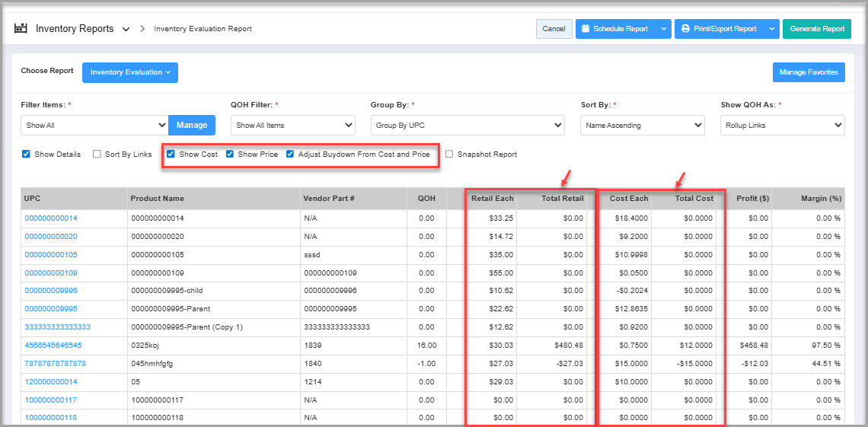Toggle the Show Details checkbox

(27, 155)
